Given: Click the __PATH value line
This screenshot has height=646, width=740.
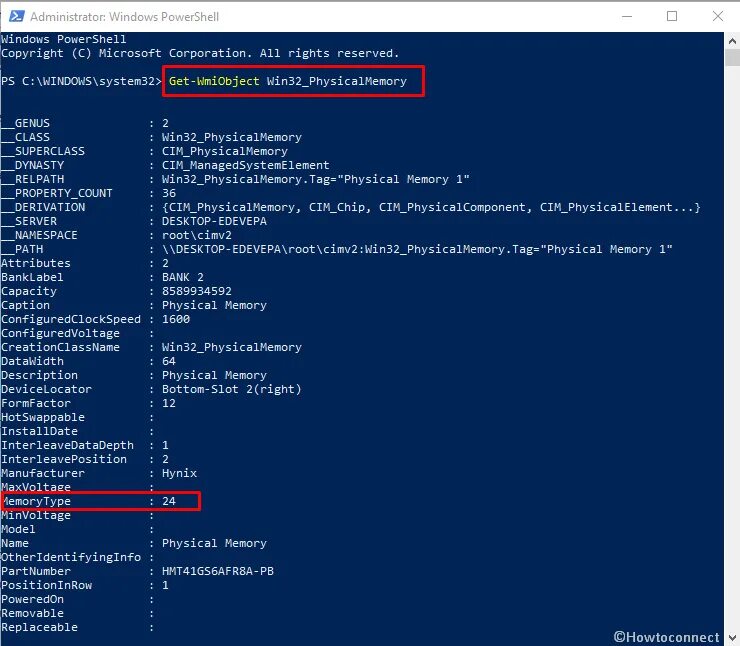Looking at the screenshot, I should (x=417, y=249).
